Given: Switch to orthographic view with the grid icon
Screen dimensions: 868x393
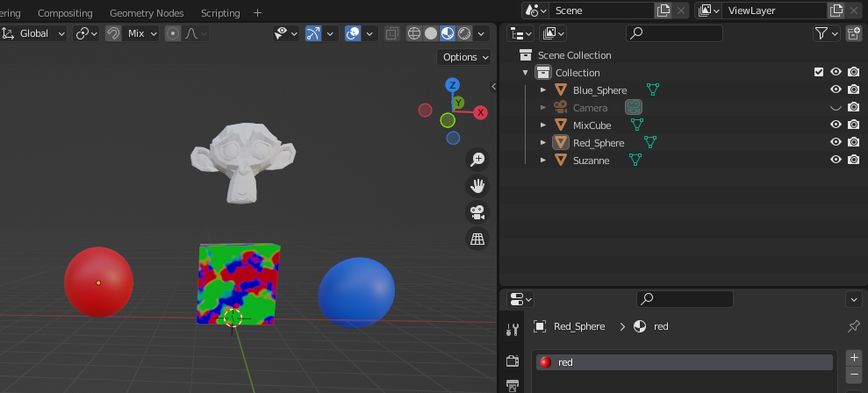Looking at the screenshot, I should click(x=477, y=239).
